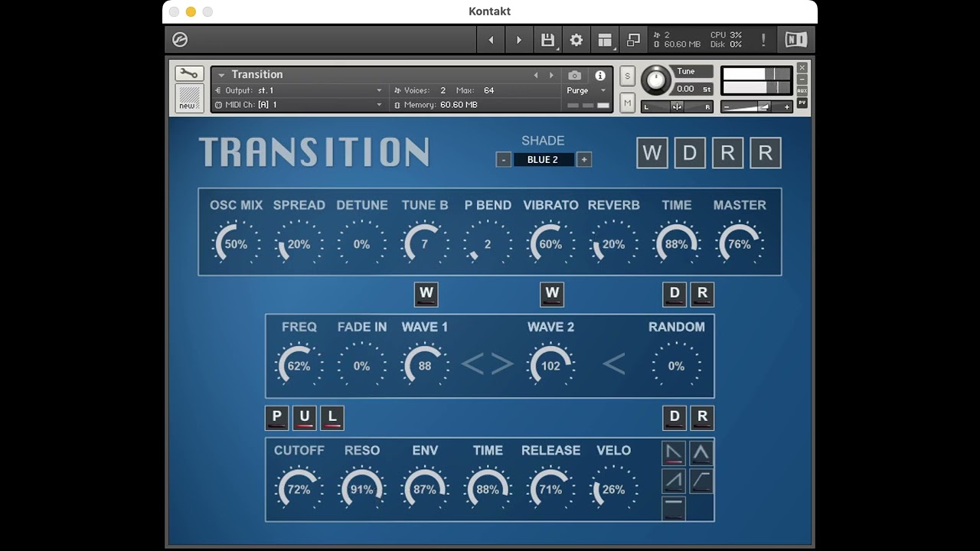The image size is (980, 551).
Task: Expand the Transition instrument name dropdown
Action: tap(221, 75)
